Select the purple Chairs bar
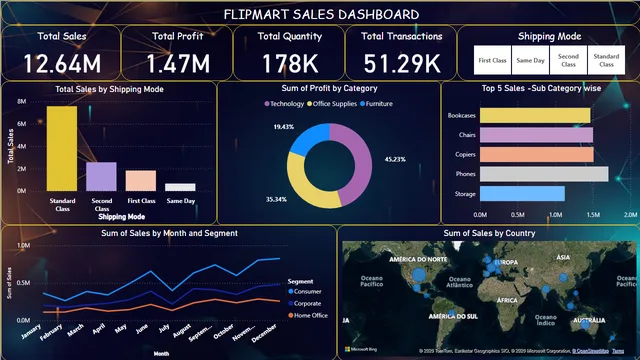This screenshot has height=360, width=640. pyautogui.click(x=536, y=135)
